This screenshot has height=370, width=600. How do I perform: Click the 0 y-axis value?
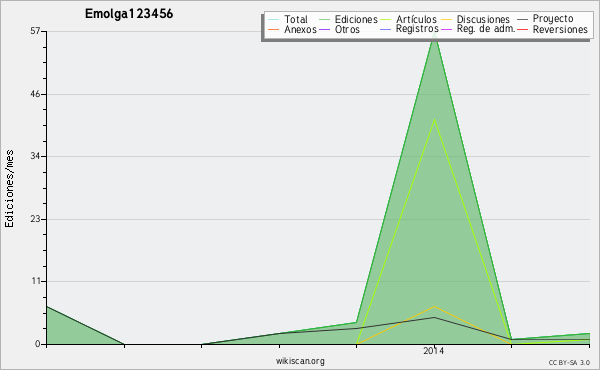(38, 344)
